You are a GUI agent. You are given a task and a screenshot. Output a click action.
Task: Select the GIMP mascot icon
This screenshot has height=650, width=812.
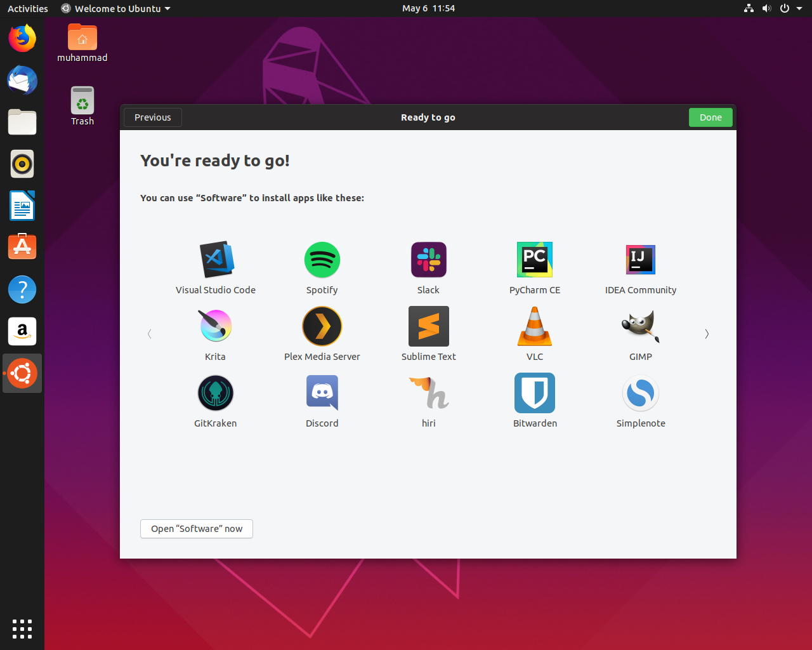641,326
